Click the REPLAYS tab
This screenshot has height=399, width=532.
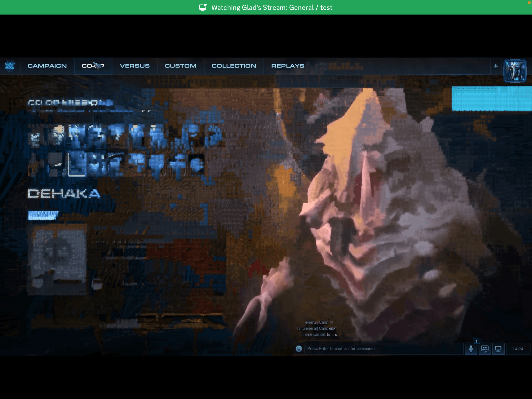pos(288,66)
